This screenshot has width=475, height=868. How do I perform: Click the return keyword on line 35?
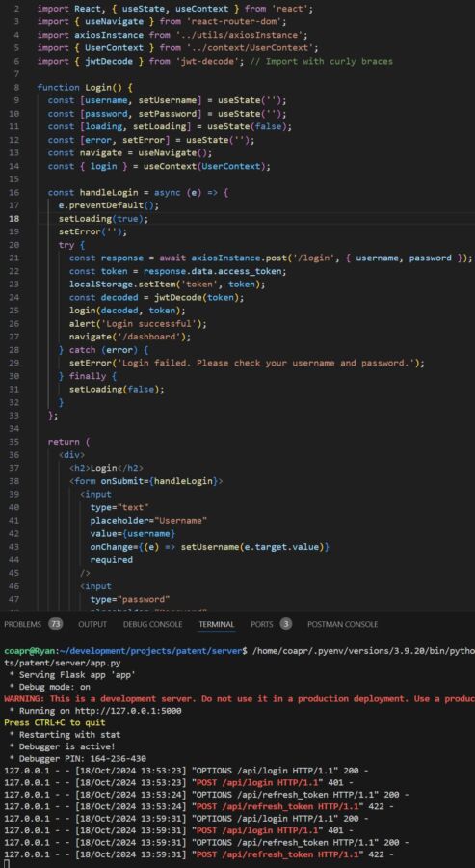click(64, 442)
